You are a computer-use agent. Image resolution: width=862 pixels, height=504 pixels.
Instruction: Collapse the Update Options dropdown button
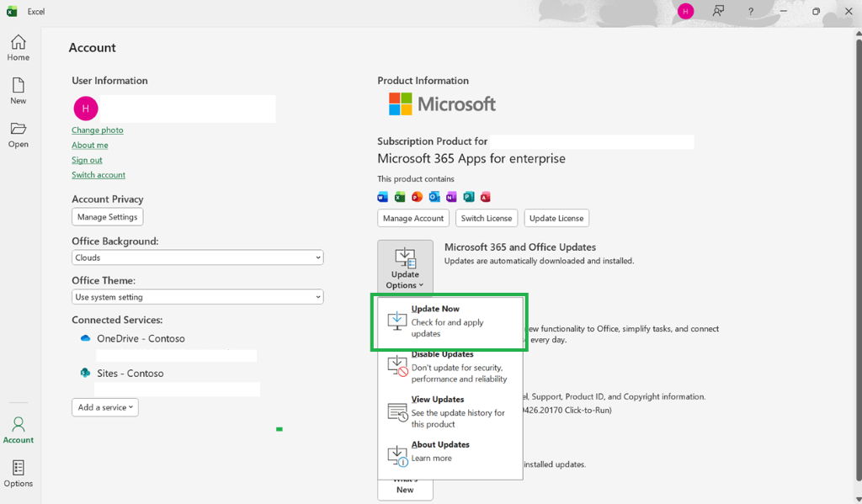click(x=405, y=267)
